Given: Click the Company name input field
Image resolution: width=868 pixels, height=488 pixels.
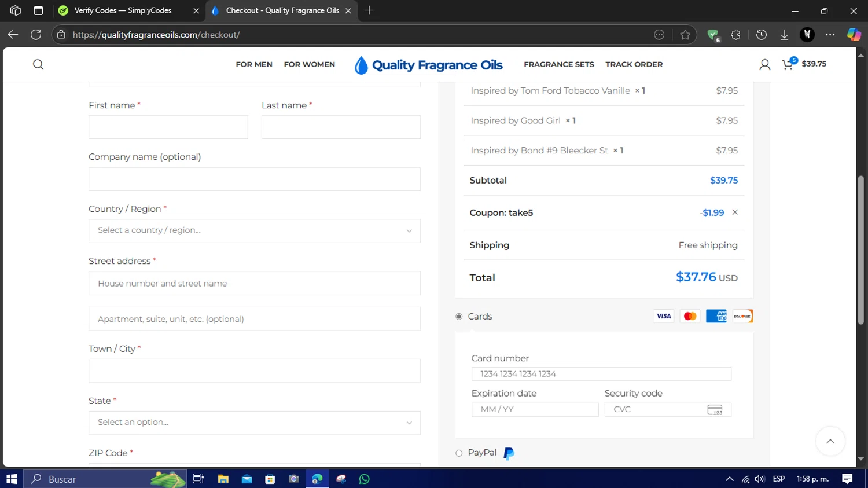Looking at the screenshot, I should [255, 179].
